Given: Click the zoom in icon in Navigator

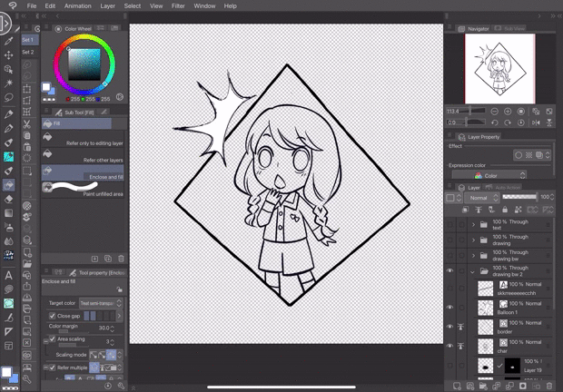Looking at the screenshot, I should tap(509, 112).
